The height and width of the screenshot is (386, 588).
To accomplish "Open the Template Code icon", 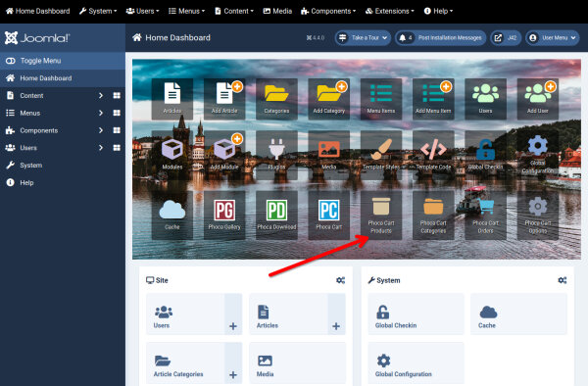I will pyautogui.click(x=433, y=155).
